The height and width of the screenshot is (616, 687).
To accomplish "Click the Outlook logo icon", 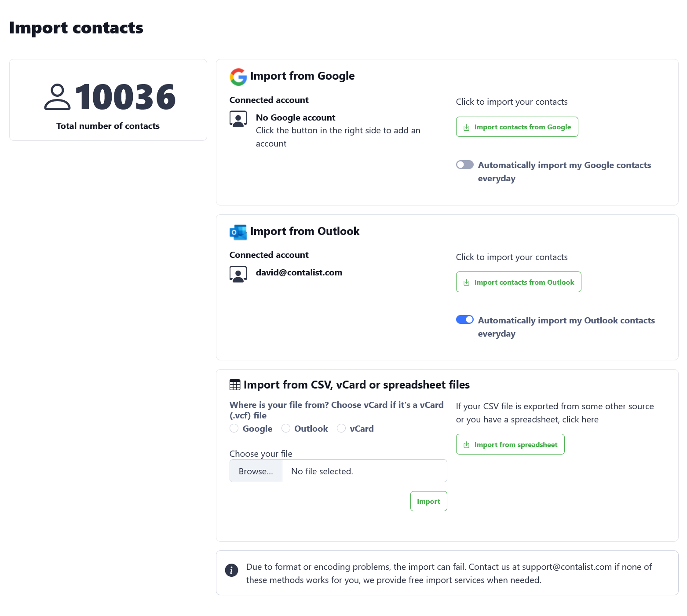I will (238, 232).
